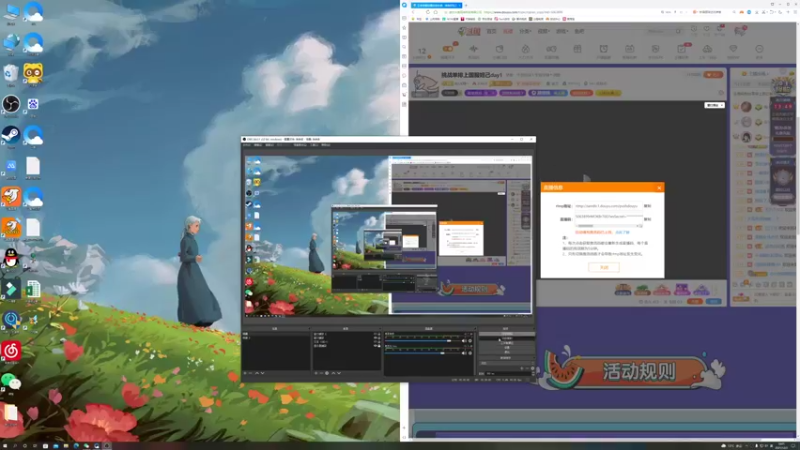
Task: Click the alarm clock icon in streamer toolbar
Action: (604, 49)
